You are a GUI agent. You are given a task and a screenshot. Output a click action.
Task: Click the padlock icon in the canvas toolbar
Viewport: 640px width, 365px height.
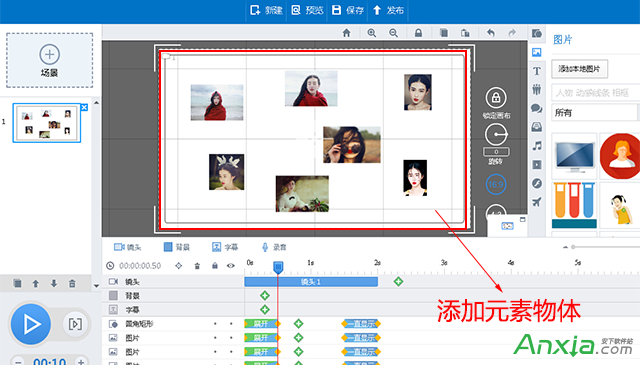[x=418, y=33]
